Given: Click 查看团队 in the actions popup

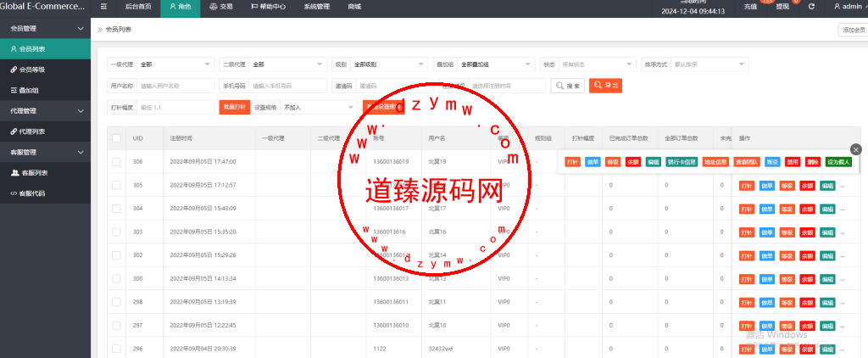Looking at the screenshot, I should coord(748,162).
